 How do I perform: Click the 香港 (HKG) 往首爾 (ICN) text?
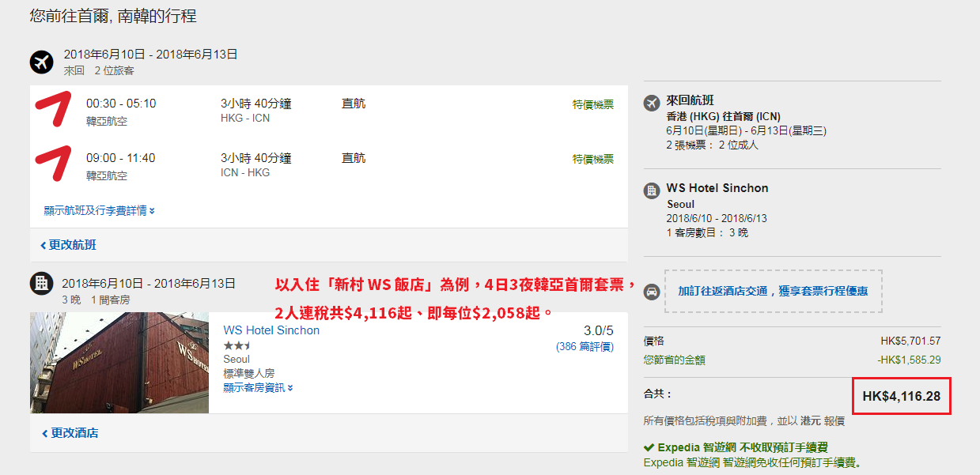pos(724,116)
